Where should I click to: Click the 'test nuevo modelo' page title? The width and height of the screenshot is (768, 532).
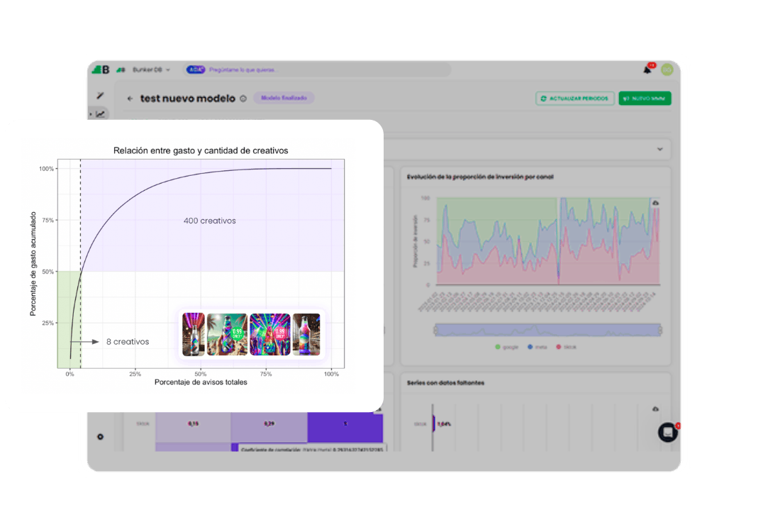click(188, 99)
